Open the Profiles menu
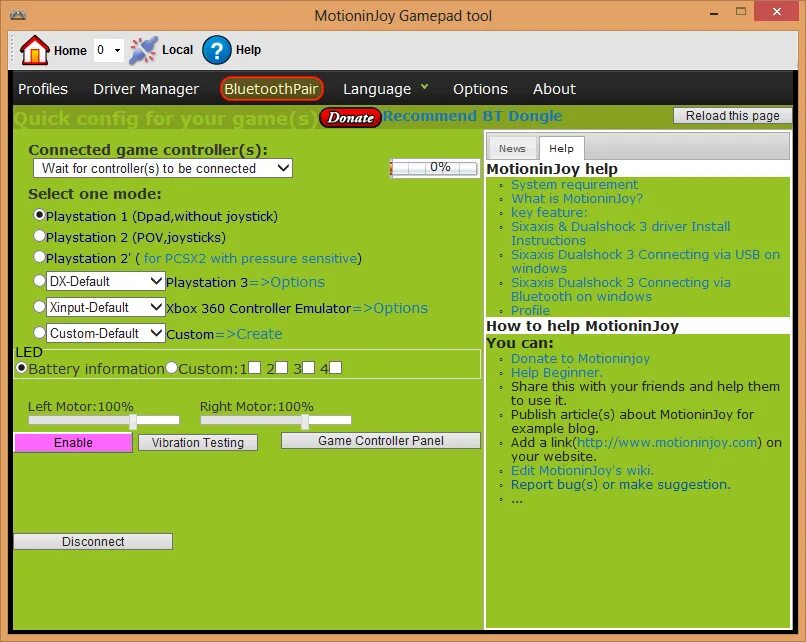 pyautogui.click(x=43, y=89)
